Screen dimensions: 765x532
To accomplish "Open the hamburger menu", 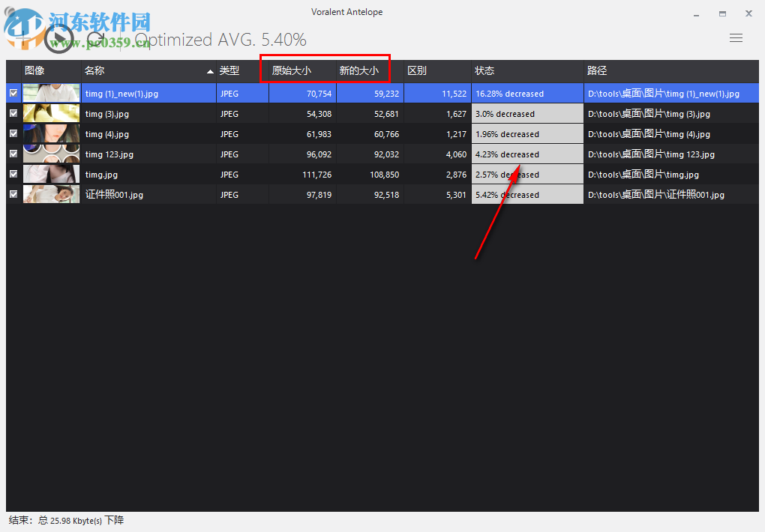I will [x=736, y=38].
